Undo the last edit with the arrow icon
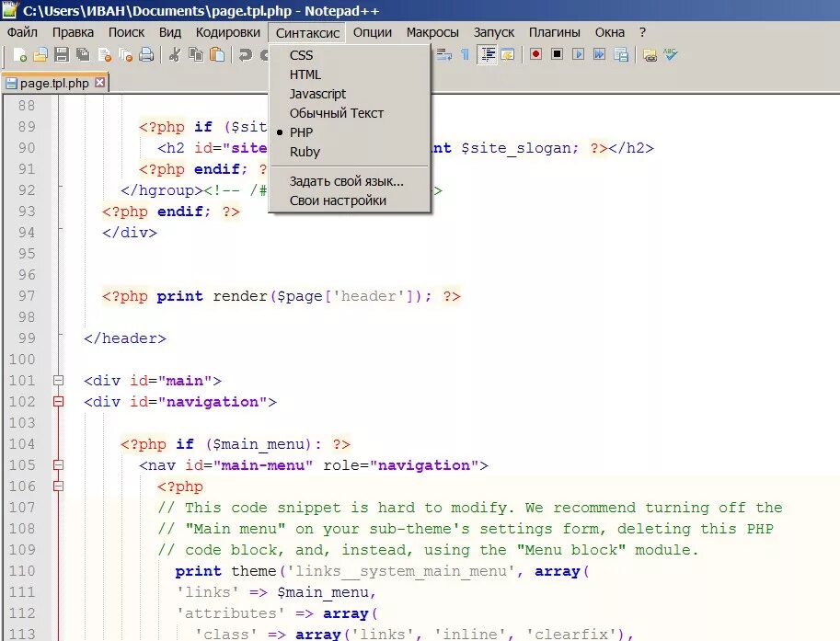This screenshot has height=641, width=840. (246, 54)
